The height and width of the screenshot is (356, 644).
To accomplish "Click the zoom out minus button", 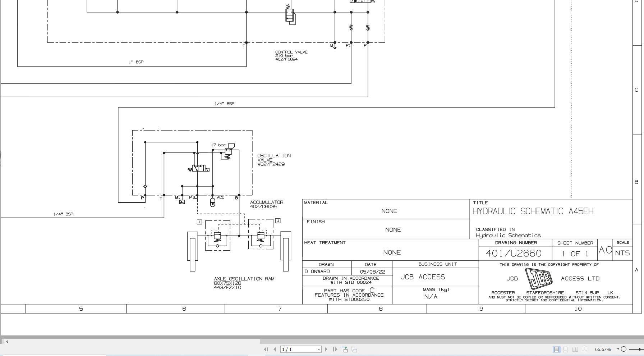I will pyautogui.click(x=624, y=349).
